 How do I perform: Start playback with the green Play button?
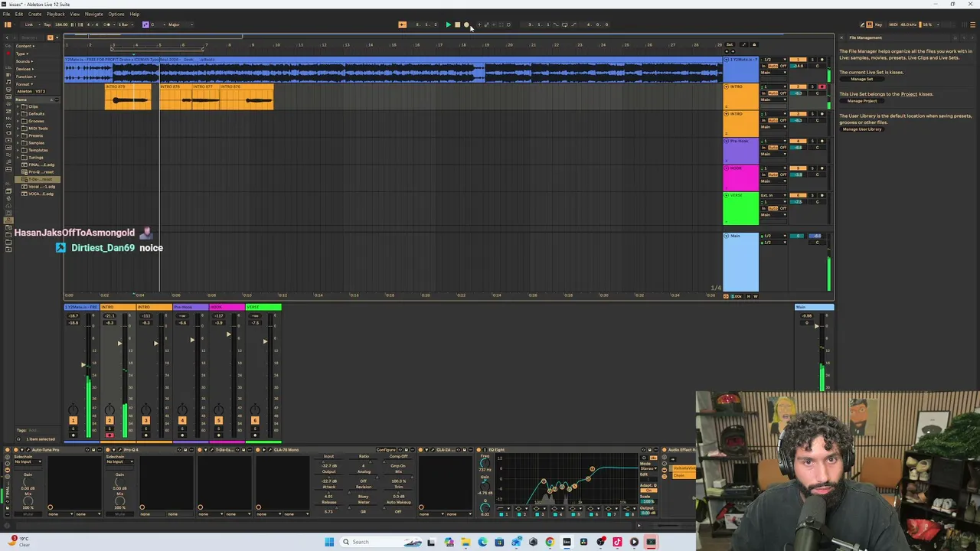click(x=449, y=24)
